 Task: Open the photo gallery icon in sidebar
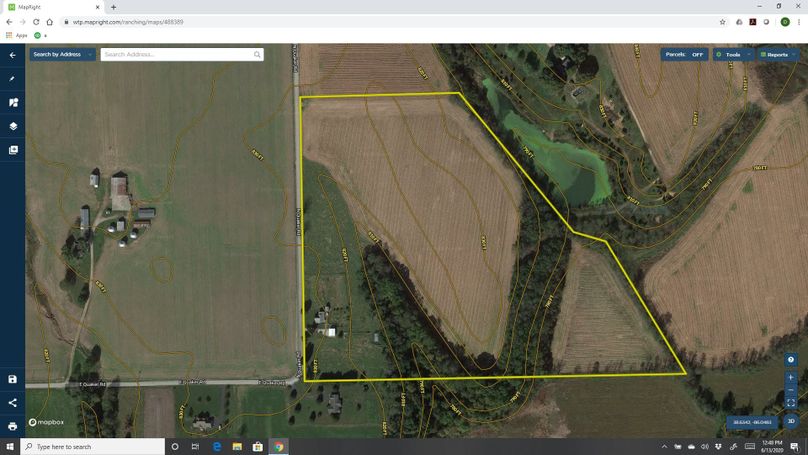pos(13,150)
